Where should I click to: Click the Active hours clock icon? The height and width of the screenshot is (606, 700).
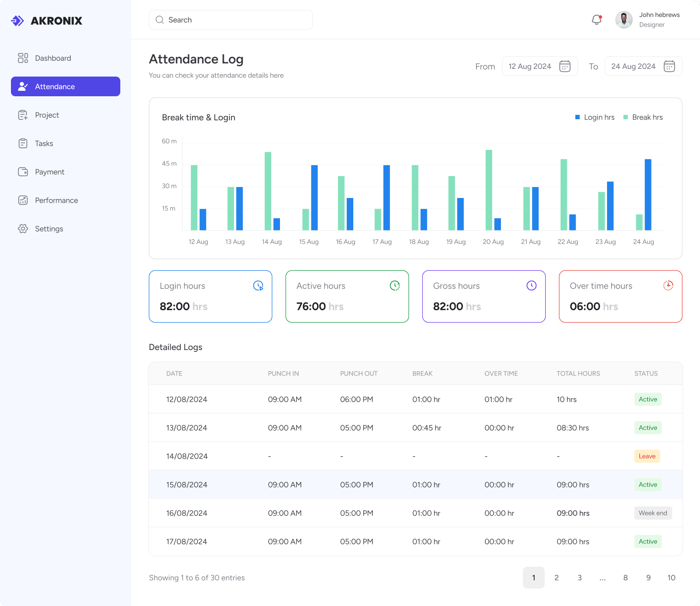[x=394, y=285]
